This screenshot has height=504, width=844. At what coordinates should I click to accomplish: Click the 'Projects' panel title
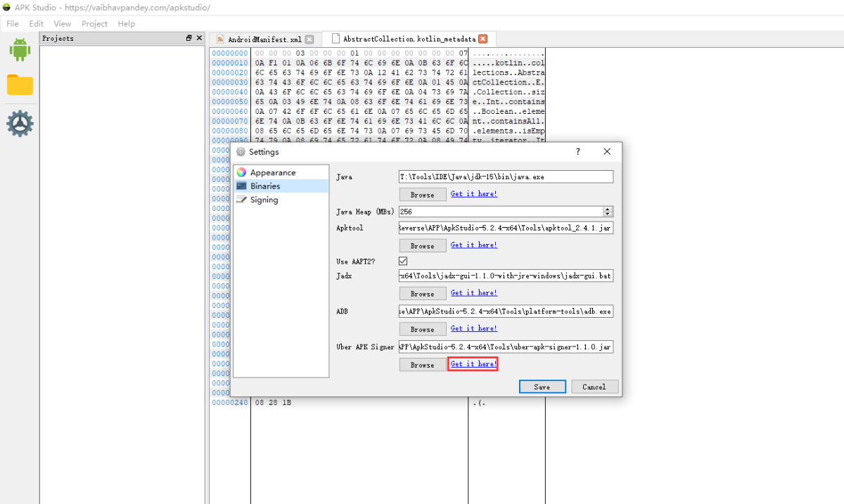click(x=58, y=38)
